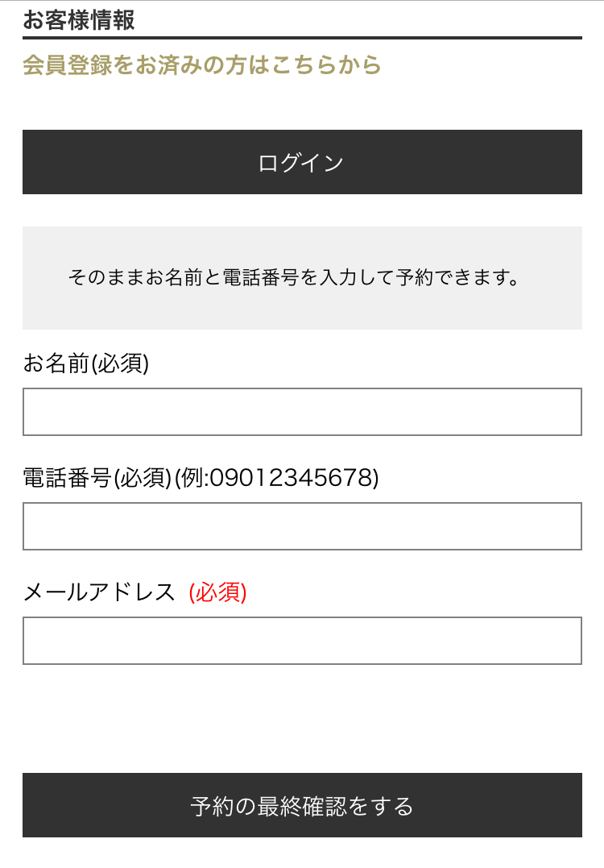Screen dimensions: 604x868
Task: Click the 会員登録をお済みの方はこちらから text
Action: (201, 65)
